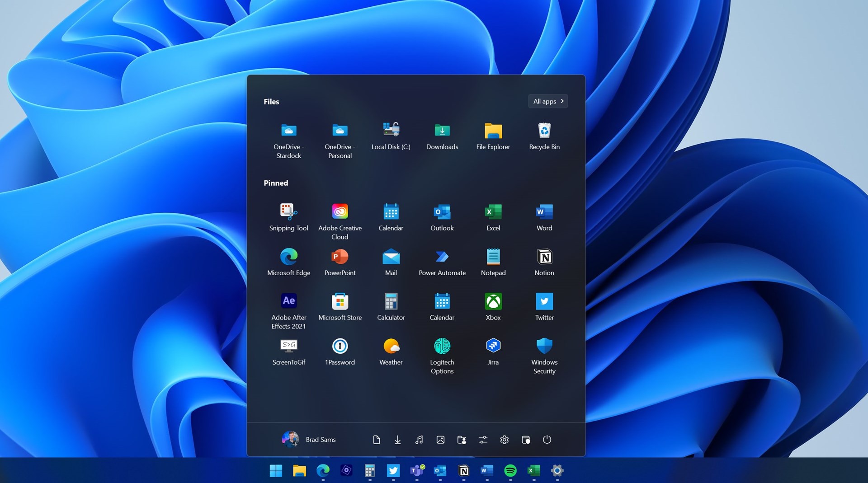The width and height of the screenshot is (868, 483).
Task: Launch Xbox app
Action: 493,307
